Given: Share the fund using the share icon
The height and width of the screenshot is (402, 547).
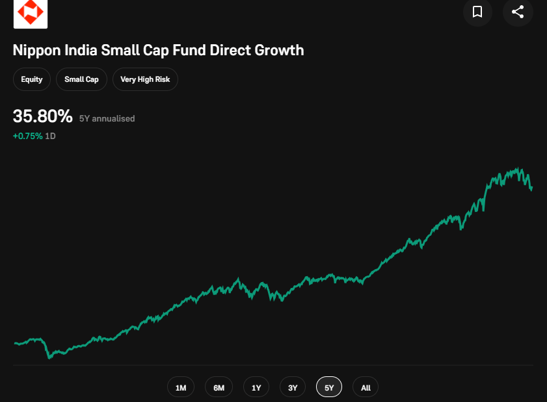Looking at the screenshot, I should coord(518,12).
